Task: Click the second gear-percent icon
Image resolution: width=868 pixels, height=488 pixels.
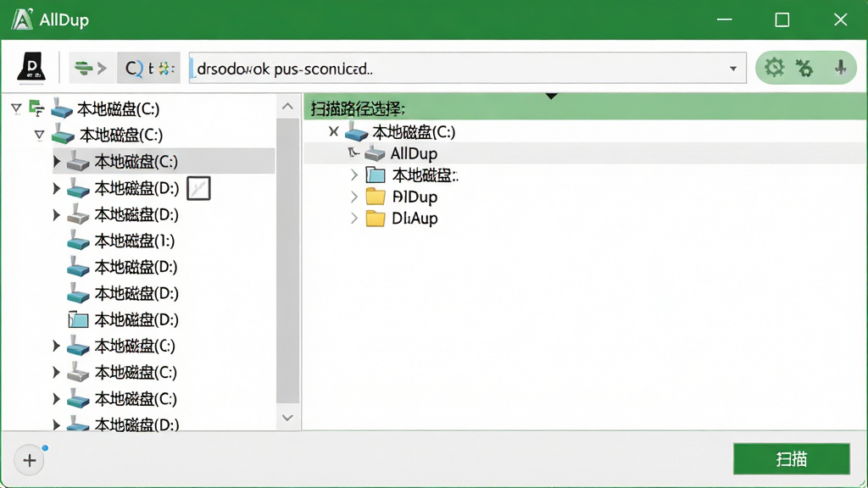Action: pyautogui.click(x=804, y=68)
